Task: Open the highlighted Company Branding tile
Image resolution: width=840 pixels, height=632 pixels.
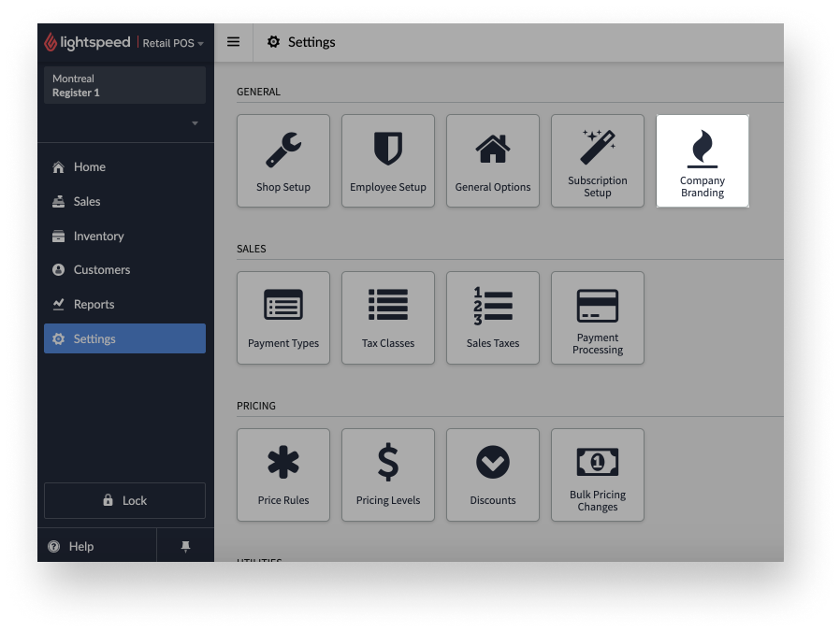Action: click(702, 161)
